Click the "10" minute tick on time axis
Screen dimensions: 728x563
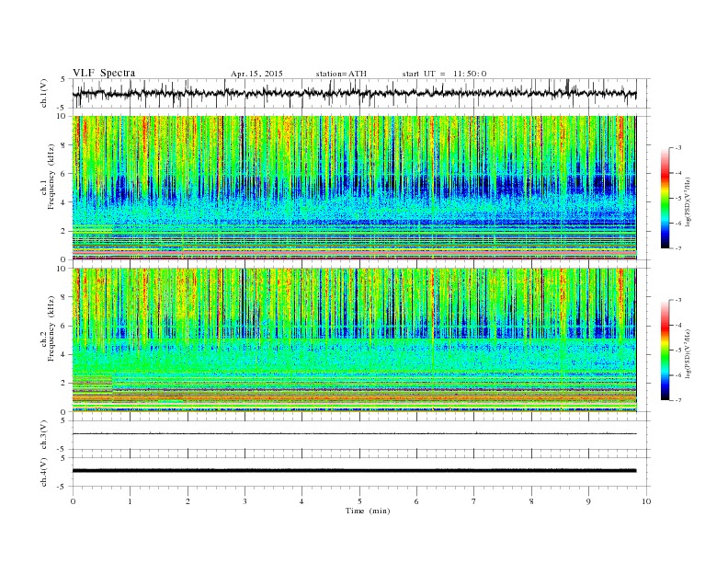646,501
